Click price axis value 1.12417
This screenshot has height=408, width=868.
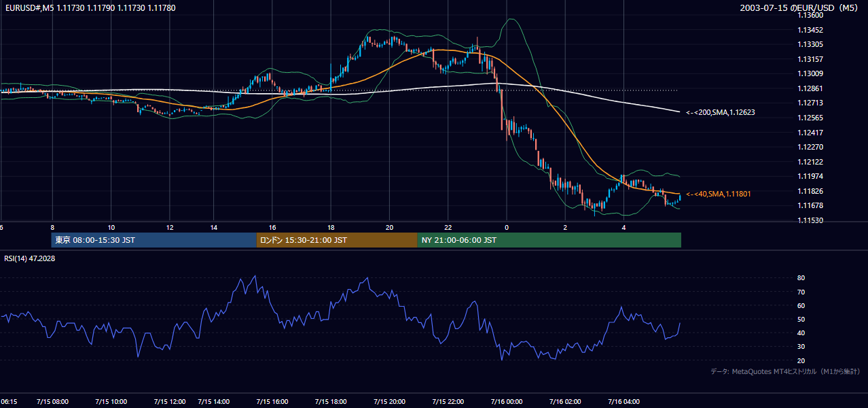coord(811,133)
